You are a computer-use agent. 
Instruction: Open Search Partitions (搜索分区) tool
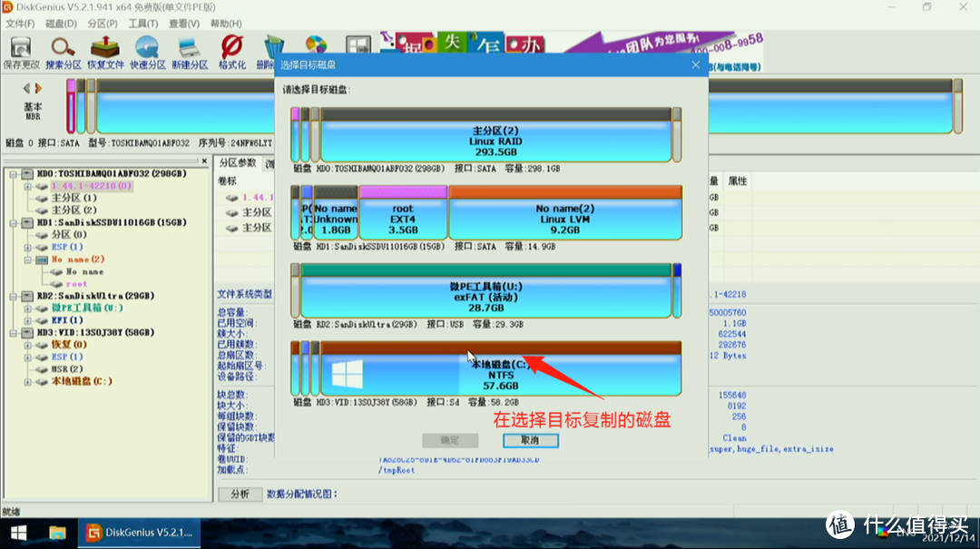click(64, 53)
